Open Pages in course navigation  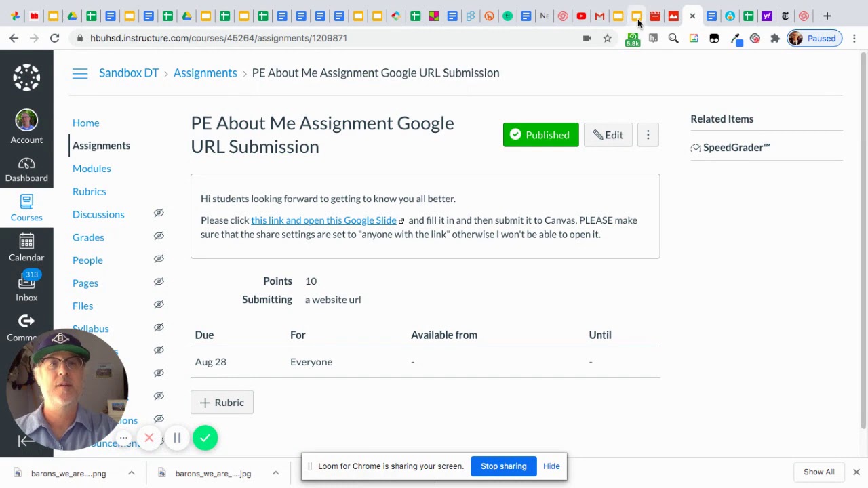[x=85, y=283]
